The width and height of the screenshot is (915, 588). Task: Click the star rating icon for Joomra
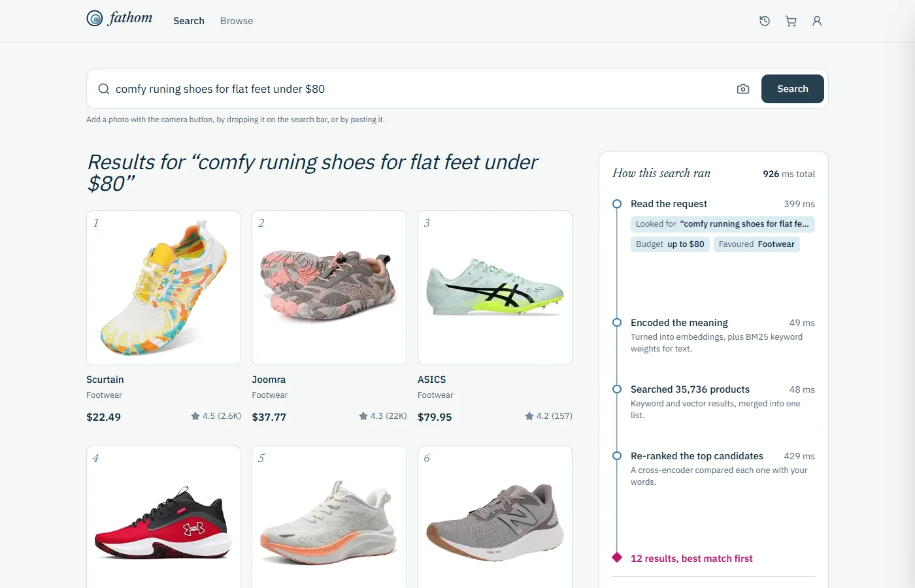click(x=363, y=416)
